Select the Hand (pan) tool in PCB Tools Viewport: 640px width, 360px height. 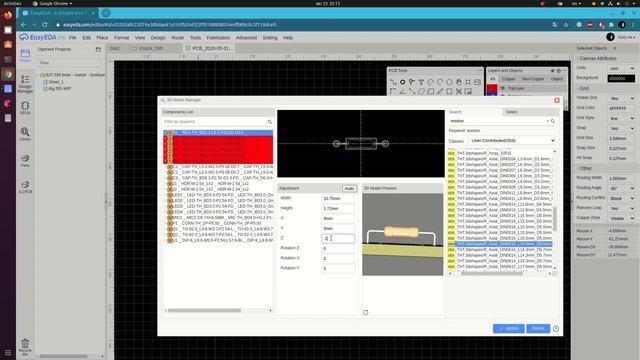tap(459, 82)
